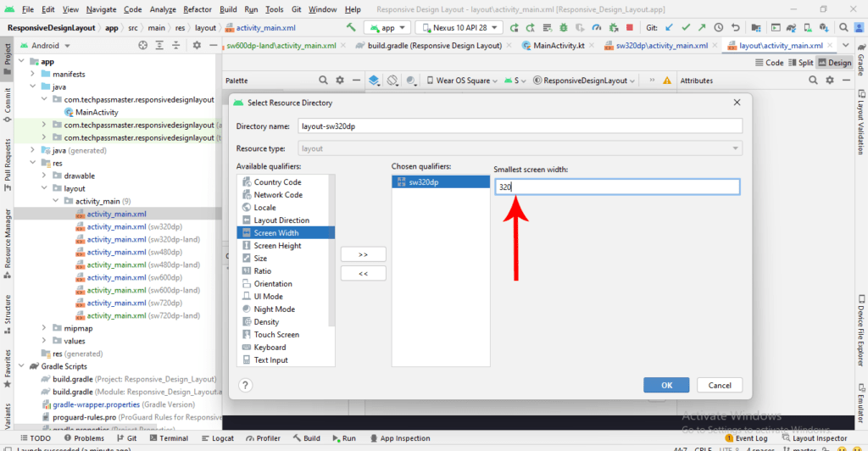Click the Smallest screen width field
The image size is (868, 451).
pos(617,187)
